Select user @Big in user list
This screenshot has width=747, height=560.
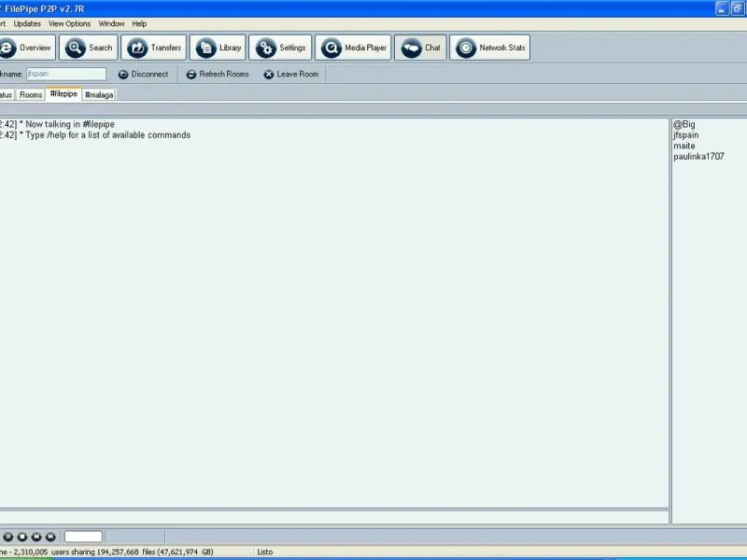point(684,124)
